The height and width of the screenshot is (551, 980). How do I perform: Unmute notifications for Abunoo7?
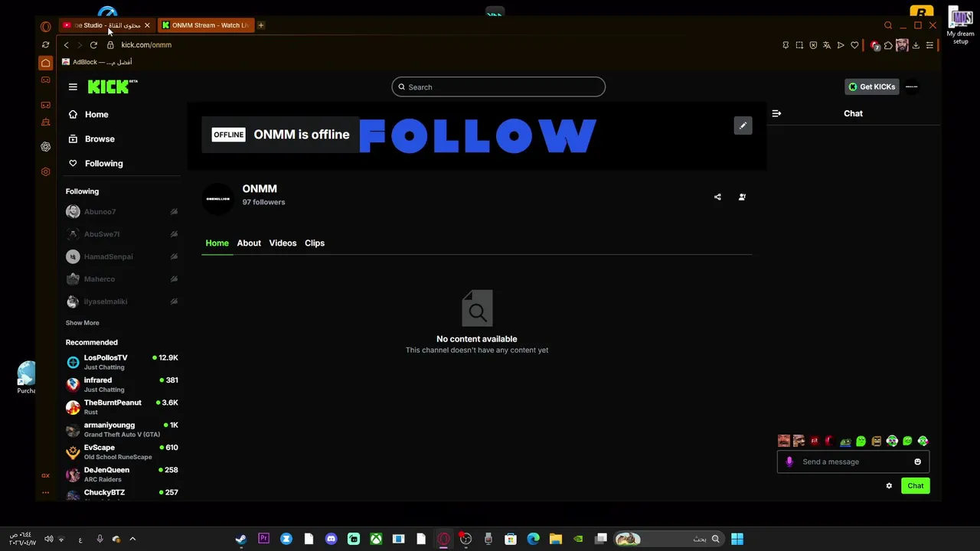[174, 212]
